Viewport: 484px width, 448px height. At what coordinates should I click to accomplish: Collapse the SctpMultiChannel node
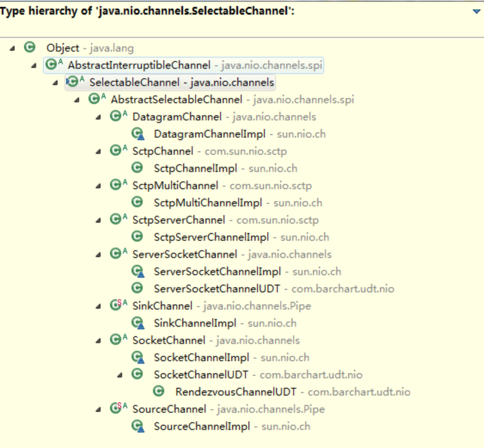point(98,186)
